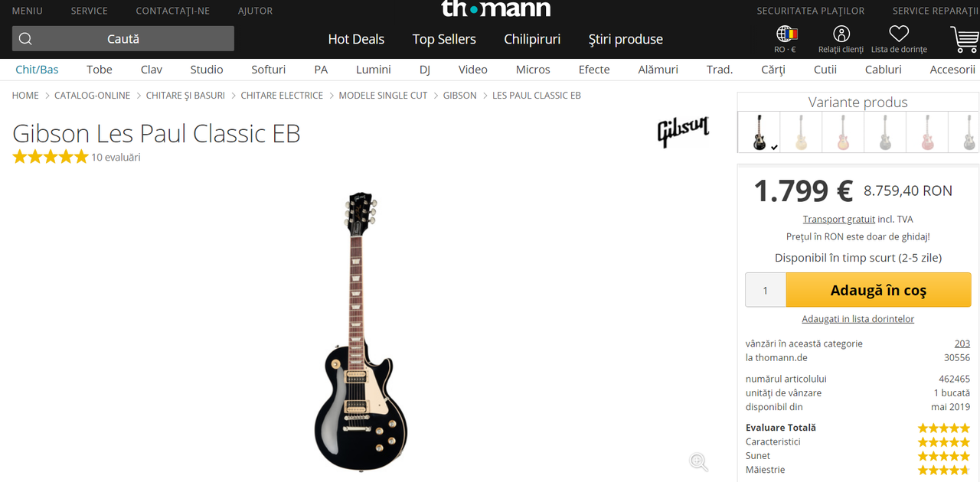
Task: Select the cream guitar variant thumbnail
Action: 801,132
